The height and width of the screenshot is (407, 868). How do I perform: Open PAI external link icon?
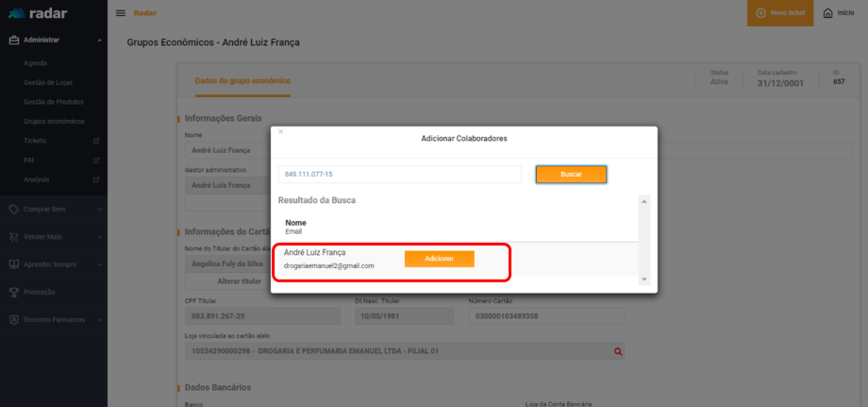point(95,160)
